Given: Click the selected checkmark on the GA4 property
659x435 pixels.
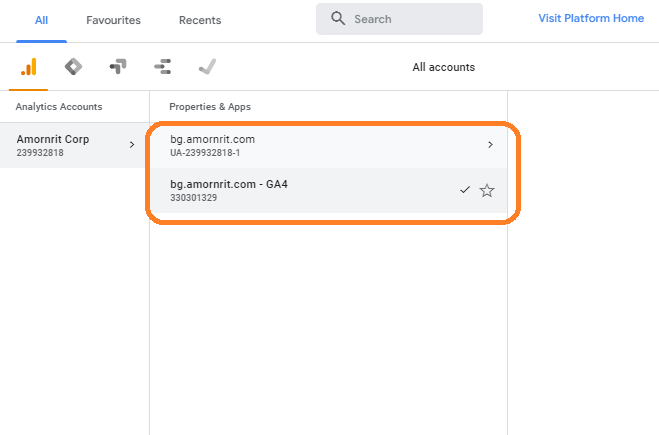Looking at the screenshot, I should pyautogui.click(x=464, y=190).
